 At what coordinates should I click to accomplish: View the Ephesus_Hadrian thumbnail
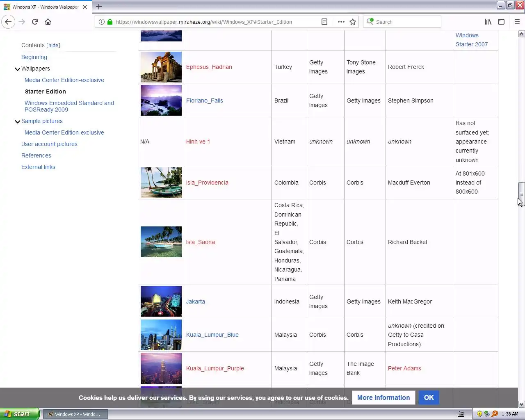(x=161, y=67)
